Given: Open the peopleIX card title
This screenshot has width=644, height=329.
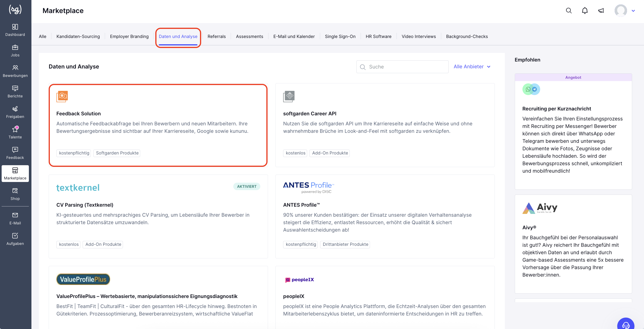Looking at the screenshot, I should (294, 296).
